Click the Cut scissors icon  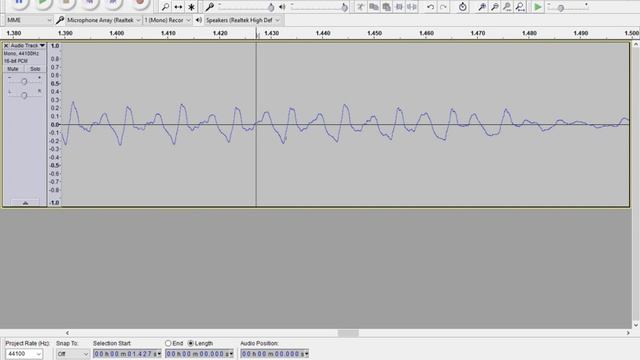(x=360, y=7)
